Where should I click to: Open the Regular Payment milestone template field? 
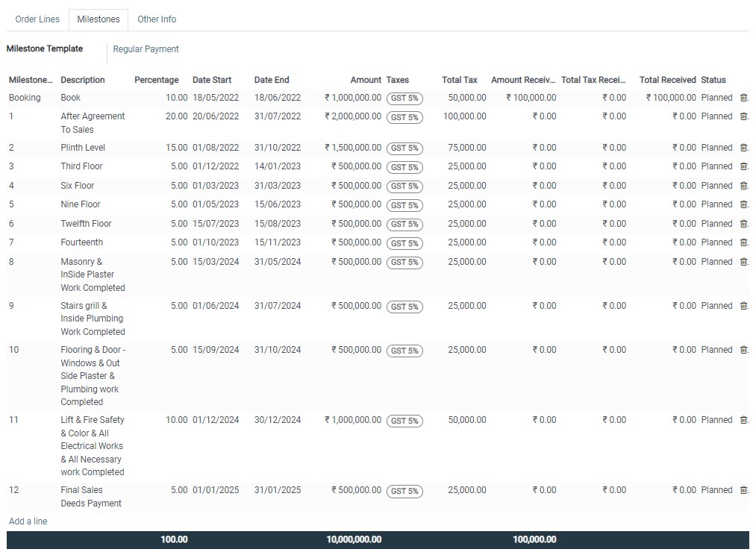146,49
